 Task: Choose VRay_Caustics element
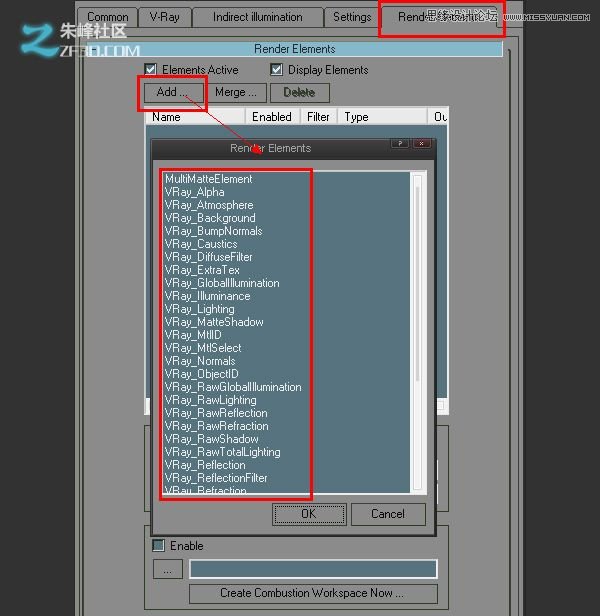pyautogui.click(x=201, y=244)
